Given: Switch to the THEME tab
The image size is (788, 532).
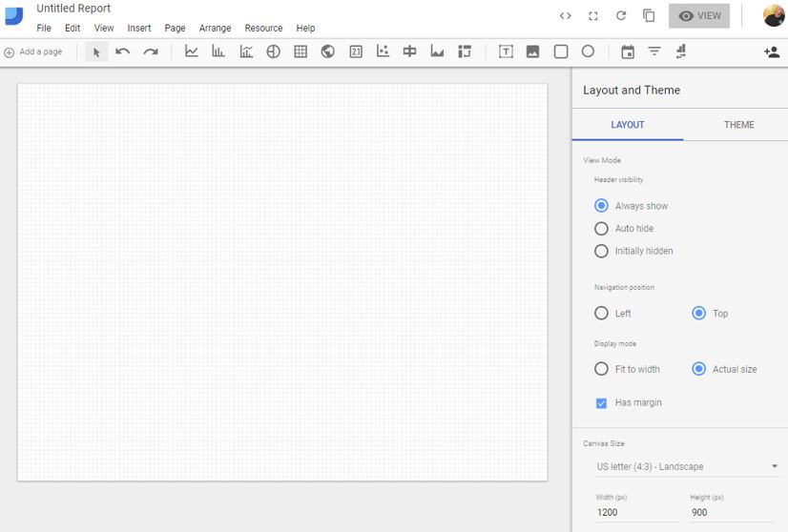Looking at the screenshot, I should 738,125.
